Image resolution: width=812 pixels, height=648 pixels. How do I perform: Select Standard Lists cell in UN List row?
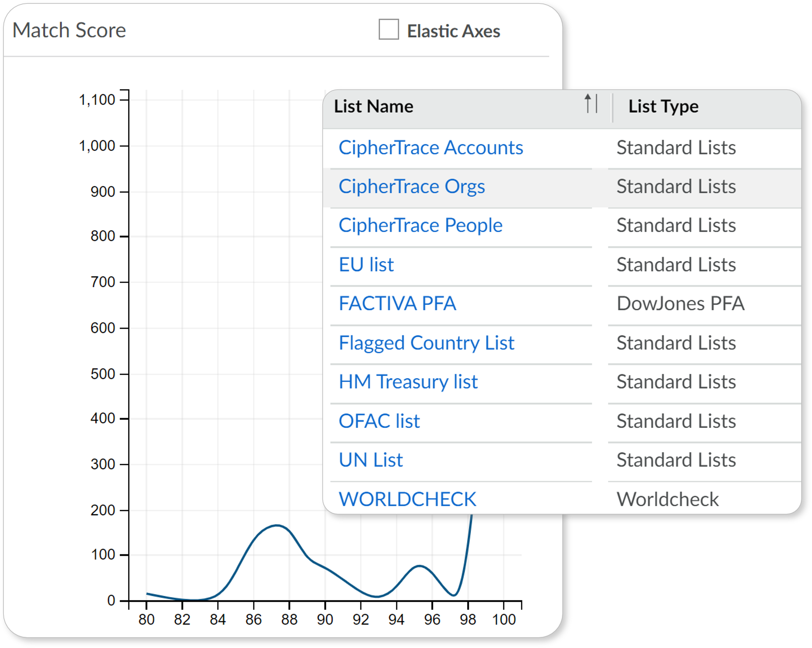(x=676, y=460)
